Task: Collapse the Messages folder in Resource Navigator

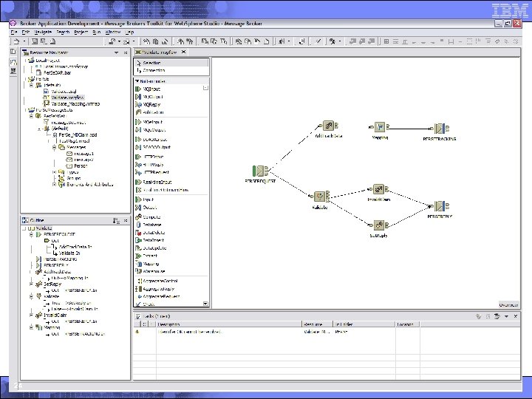Action: tap(54, 147)
